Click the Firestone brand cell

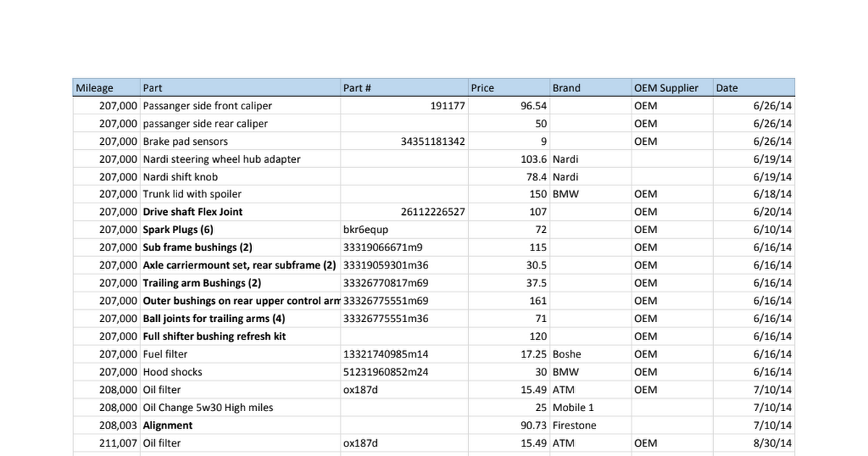click(591, 425)
